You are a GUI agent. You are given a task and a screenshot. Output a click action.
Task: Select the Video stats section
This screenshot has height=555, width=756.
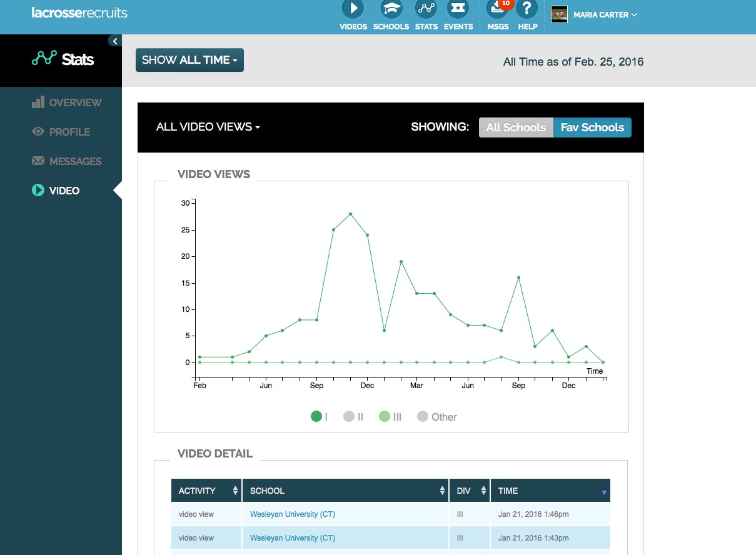coord(64,191)
